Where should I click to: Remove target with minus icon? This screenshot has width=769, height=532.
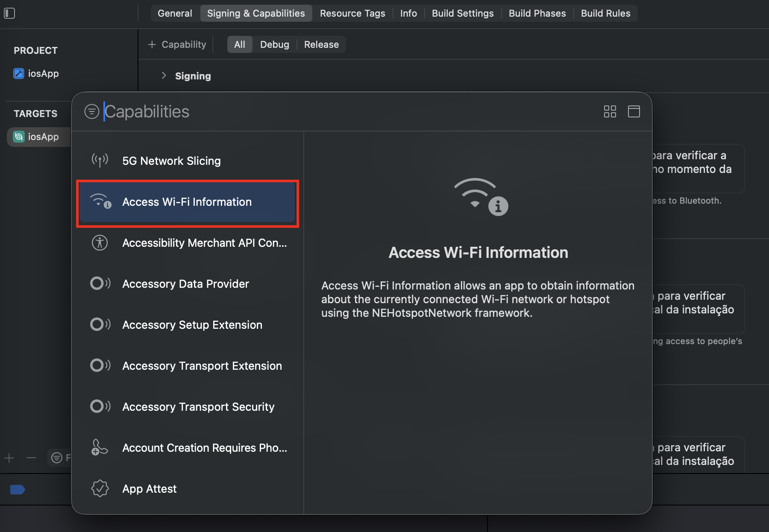coord(31,458)
